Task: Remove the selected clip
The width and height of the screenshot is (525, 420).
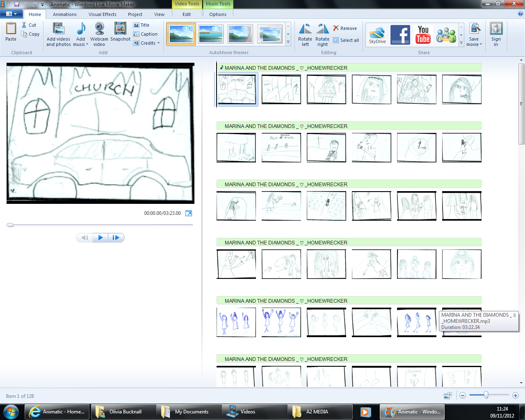Action: click(345, 28)
